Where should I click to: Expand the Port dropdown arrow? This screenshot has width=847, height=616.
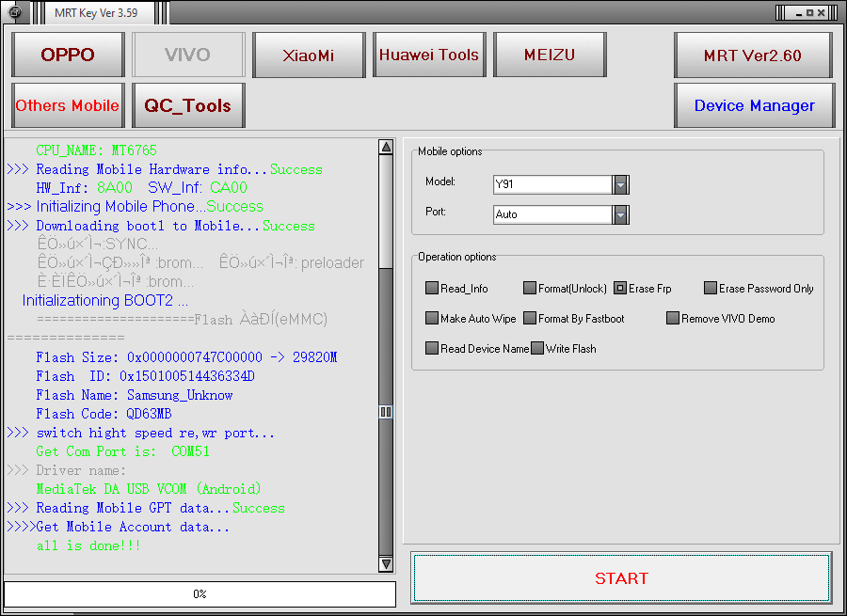[621, 214]
